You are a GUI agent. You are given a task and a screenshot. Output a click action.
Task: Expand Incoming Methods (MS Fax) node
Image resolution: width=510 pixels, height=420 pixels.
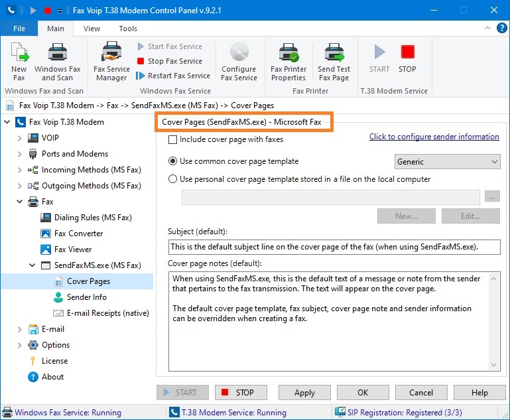point(19,170)
